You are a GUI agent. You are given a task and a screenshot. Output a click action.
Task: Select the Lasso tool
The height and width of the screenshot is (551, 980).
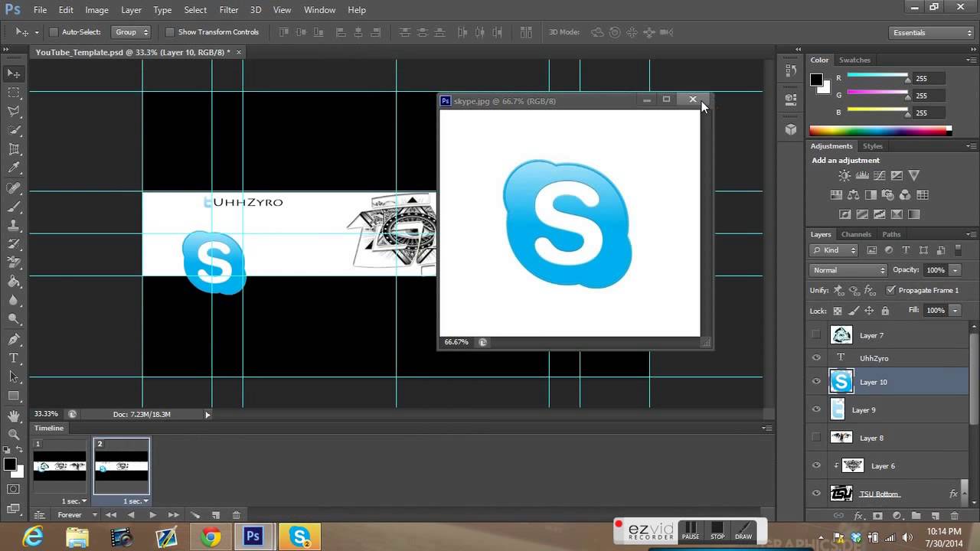[x=14, y=112]
